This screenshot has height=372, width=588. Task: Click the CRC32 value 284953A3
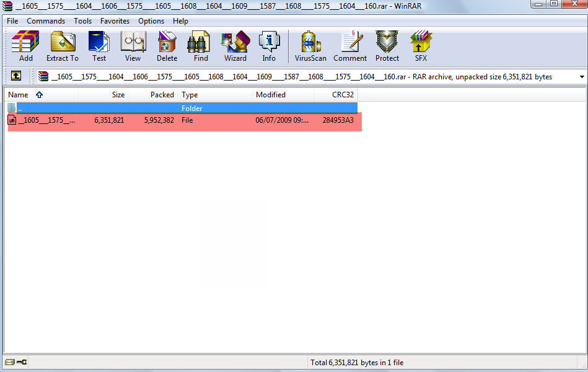(x=338, y=120)
